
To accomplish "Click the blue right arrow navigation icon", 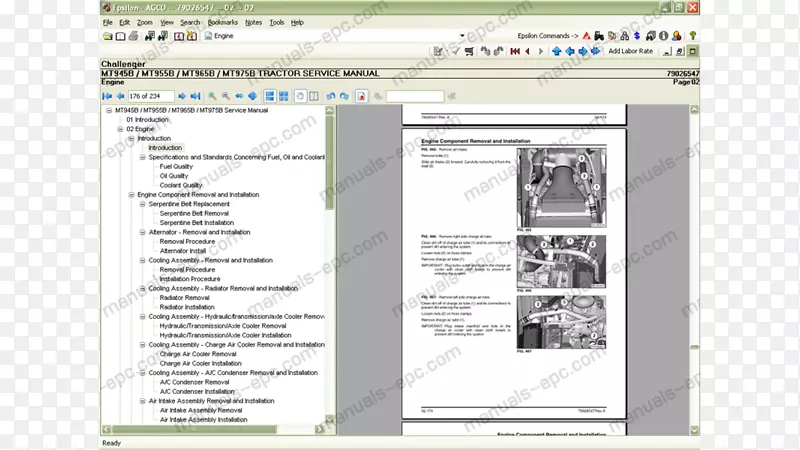I will click(x=582, y=51).
